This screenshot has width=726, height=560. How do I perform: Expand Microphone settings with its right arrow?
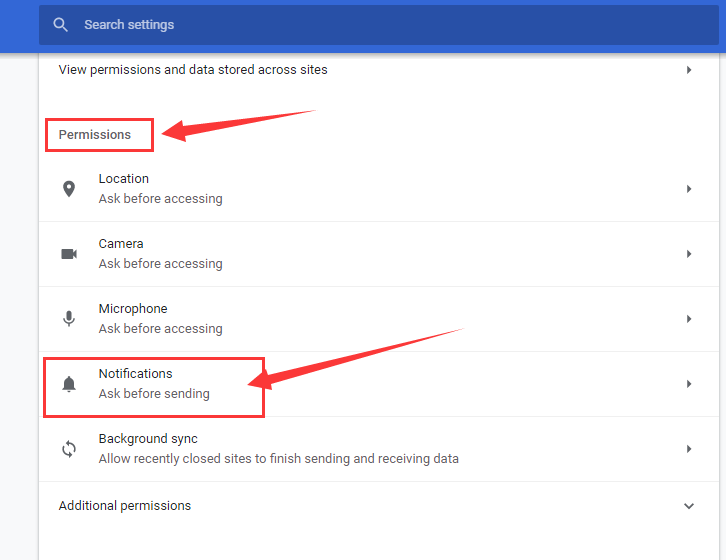pos(689,319)
